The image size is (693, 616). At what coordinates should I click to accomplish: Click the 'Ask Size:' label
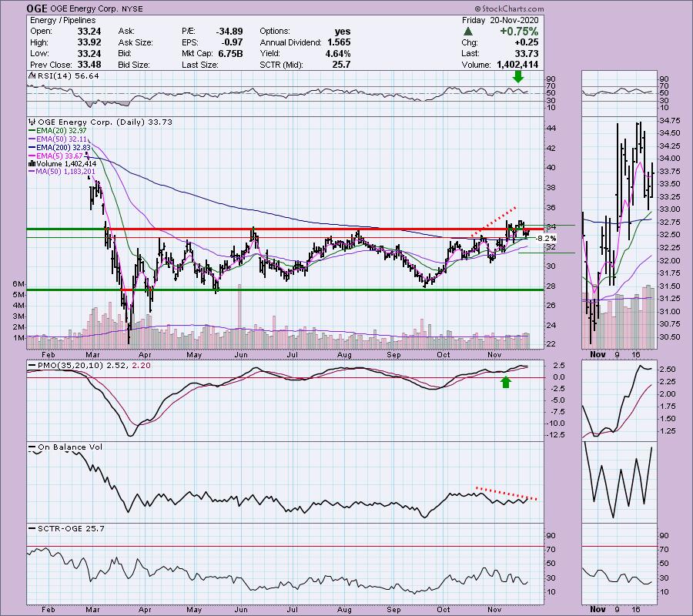point(136,42)
